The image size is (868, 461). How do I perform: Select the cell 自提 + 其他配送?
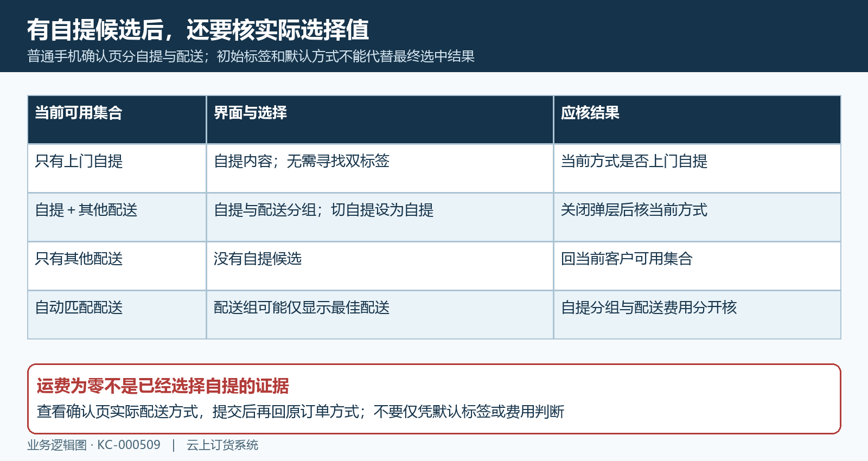[117, 217]
